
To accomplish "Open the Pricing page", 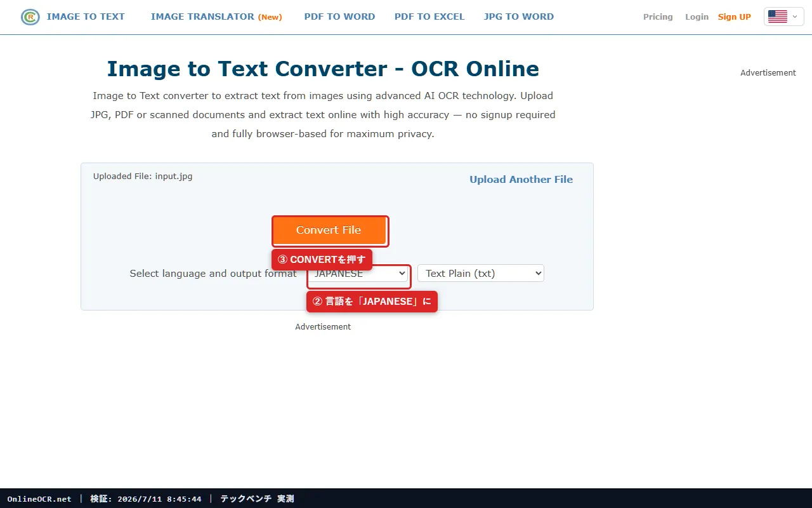I will tap(658, 17).
